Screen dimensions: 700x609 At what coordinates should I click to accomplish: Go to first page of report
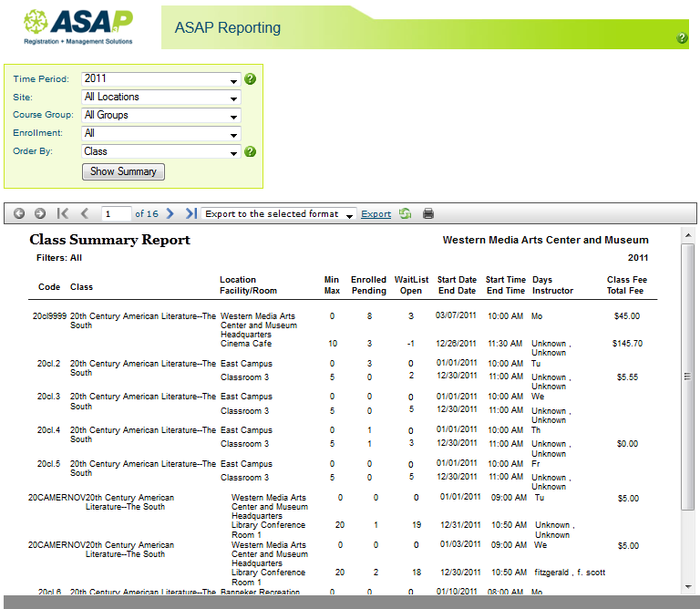click(x=63, y=213)
